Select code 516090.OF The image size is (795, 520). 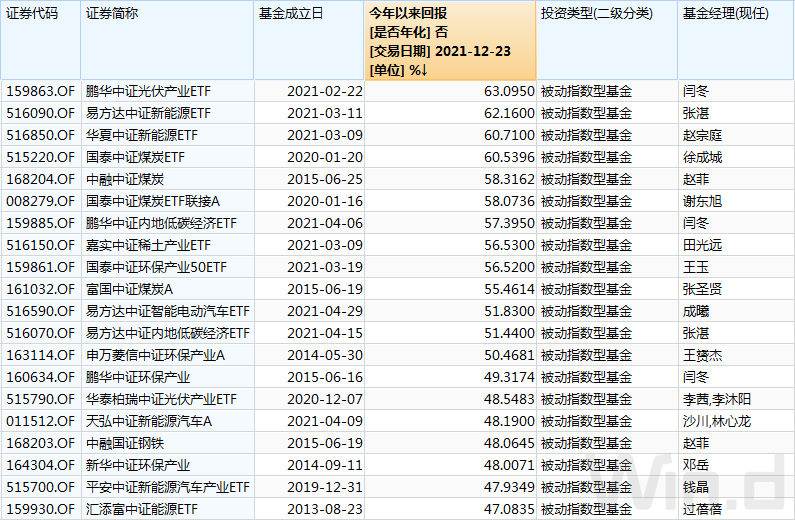[41, 114]
